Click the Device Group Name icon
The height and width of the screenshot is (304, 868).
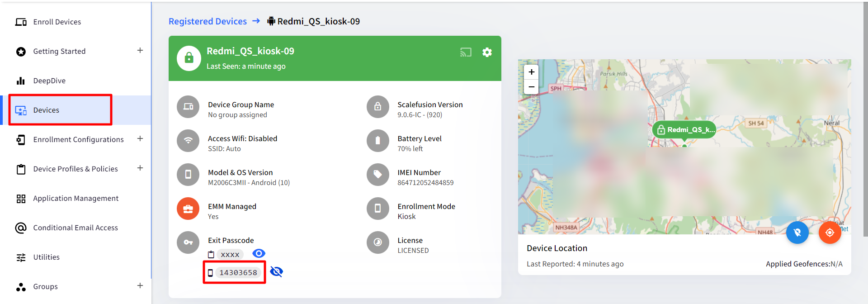pos(188,107)
